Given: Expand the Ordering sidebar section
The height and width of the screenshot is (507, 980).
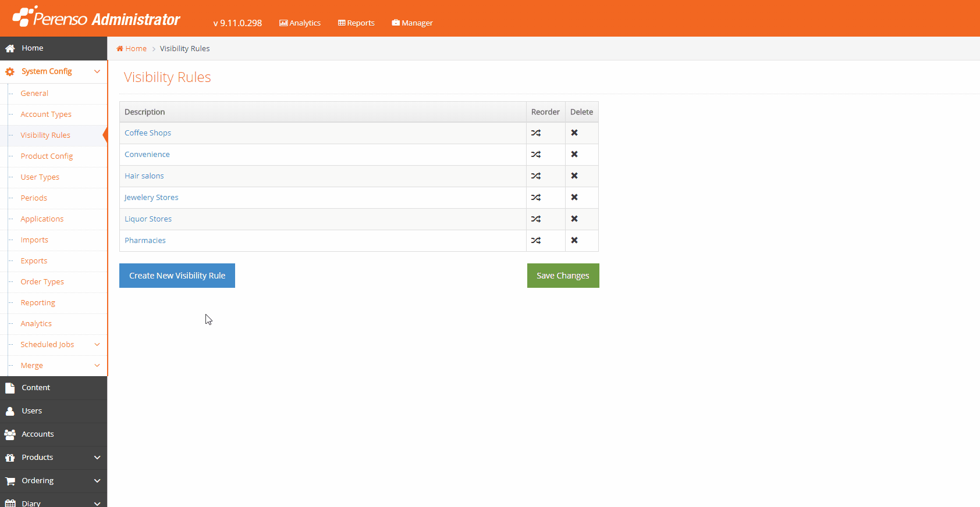Looking at the screenshot, I should point(97,481).
